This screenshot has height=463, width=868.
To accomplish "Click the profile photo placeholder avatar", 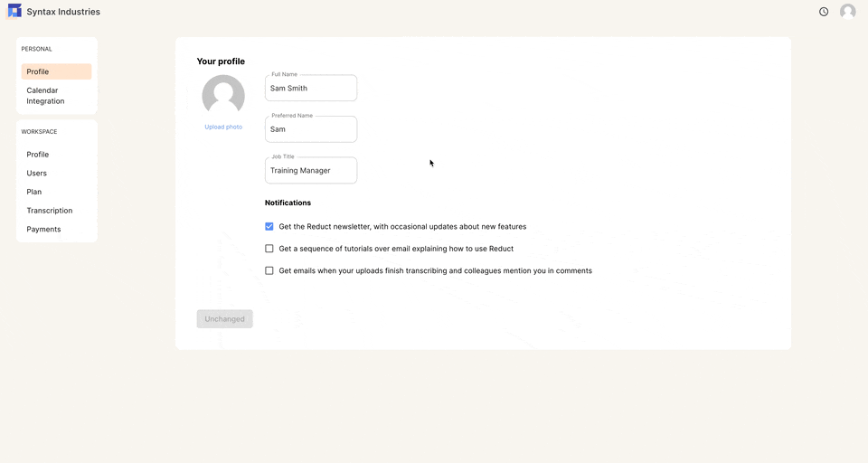I will pyautogui.click(x=223, y=97).
